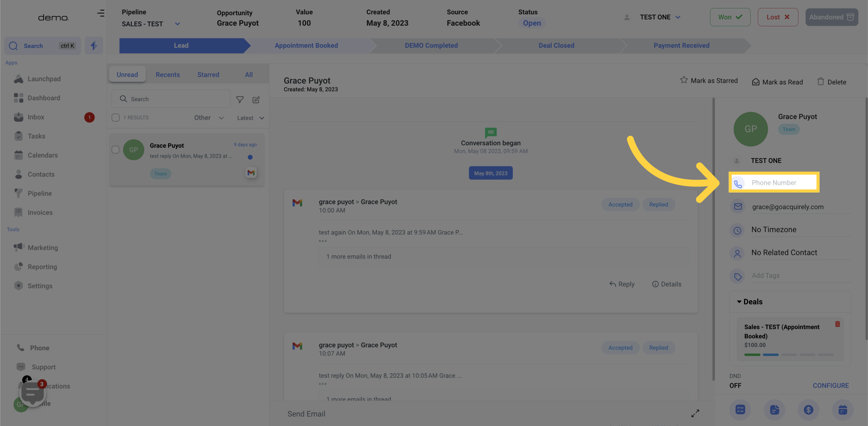Click Delete conversation
The width and height of the screenshot is (868, 426).
coord(831,82)
